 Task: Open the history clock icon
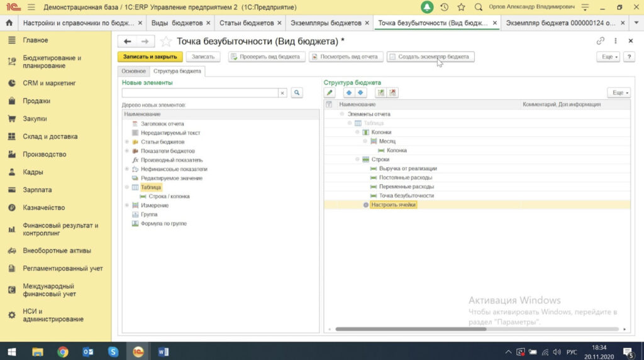(x=445, y=8)
